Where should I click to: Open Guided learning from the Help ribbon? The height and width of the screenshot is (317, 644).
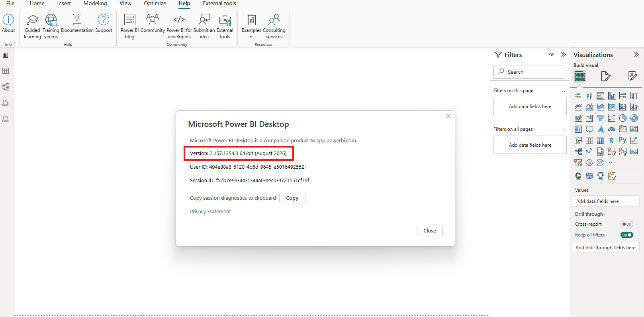point(32,27)
